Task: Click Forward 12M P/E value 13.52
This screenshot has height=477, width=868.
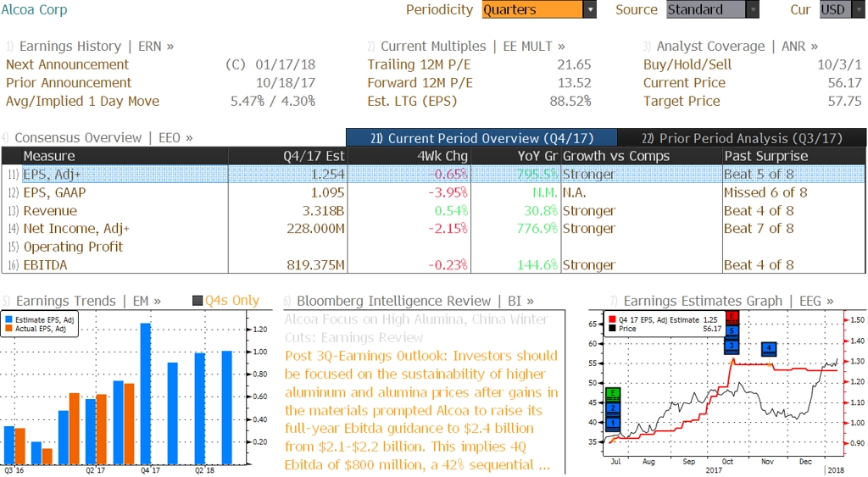Action: [x=574, y=83]
